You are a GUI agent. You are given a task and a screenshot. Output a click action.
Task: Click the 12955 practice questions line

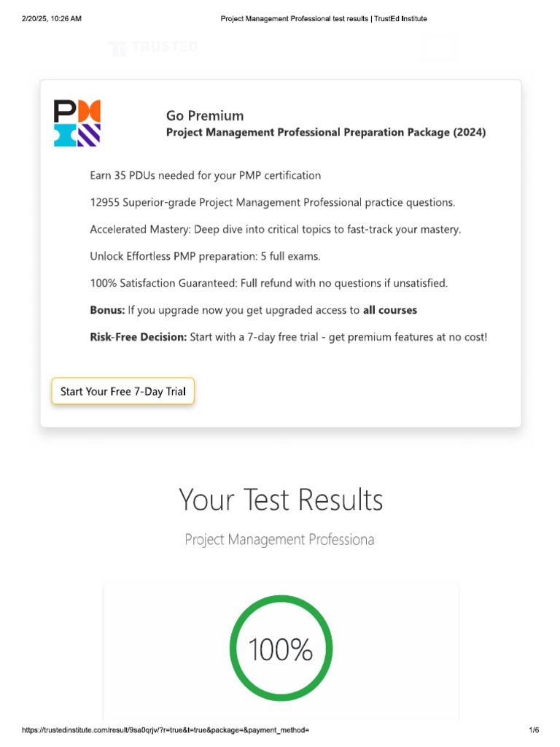(x=272, y=202)
